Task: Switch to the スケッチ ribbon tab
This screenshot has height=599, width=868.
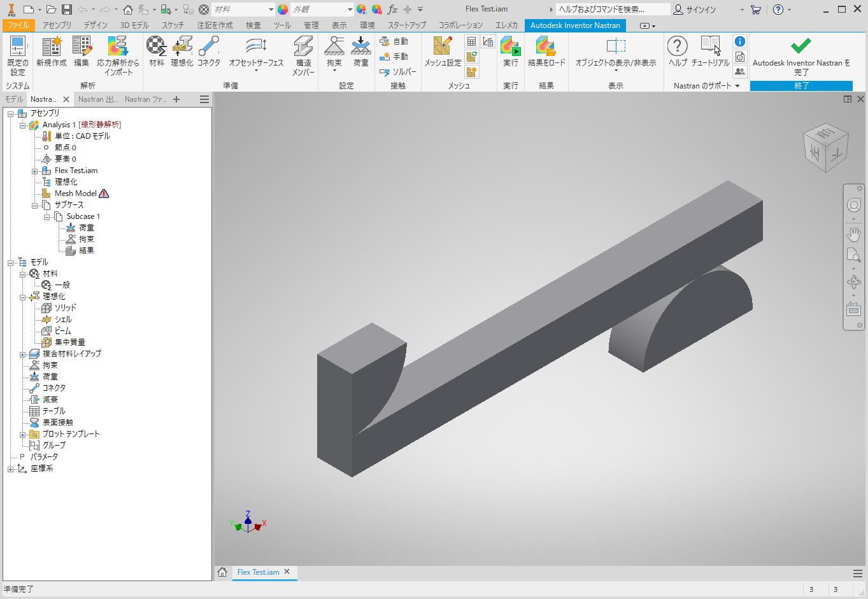Action: tap(173, 25)
